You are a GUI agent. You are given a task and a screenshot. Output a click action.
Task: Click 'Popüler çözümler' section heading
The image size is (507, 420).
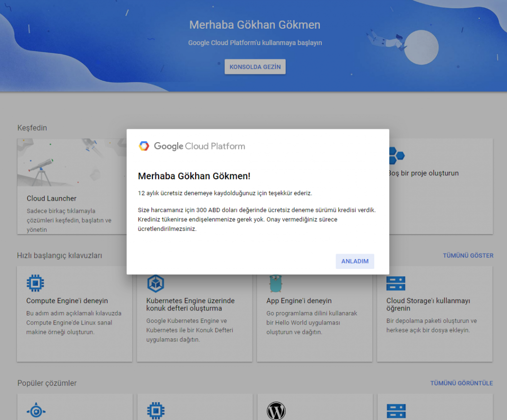tap(47, 383)
